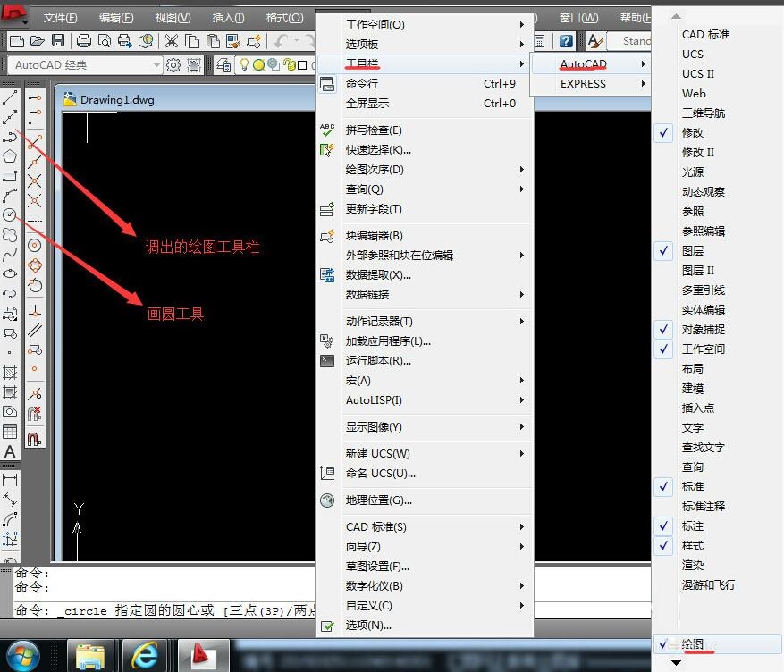Expand the 工作空间(O) submenu
Viewport: 784px width, 672px height.
424,24
